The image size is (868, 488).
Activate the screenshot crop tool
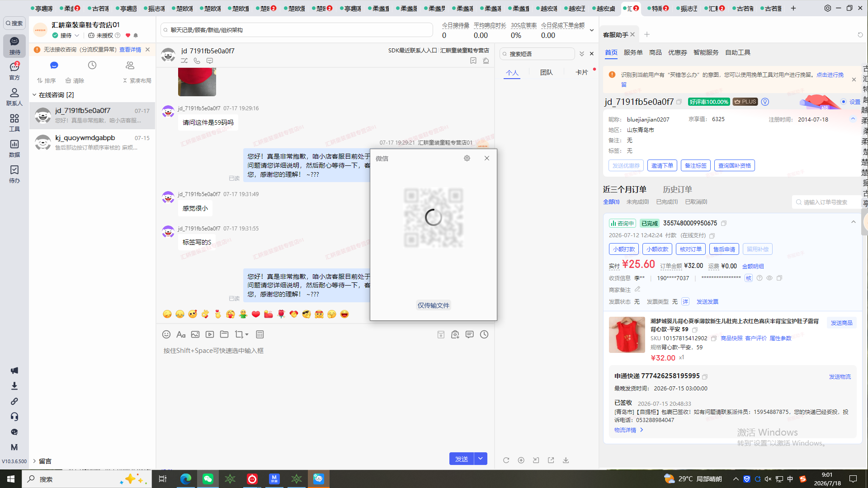coord(239,334)
